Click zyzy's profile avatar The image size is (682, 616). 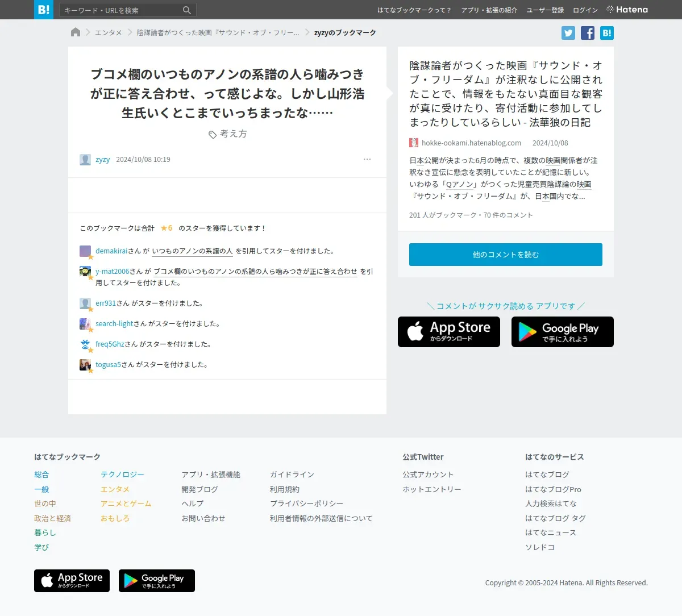pyautogui.click(x=85, y=160)
